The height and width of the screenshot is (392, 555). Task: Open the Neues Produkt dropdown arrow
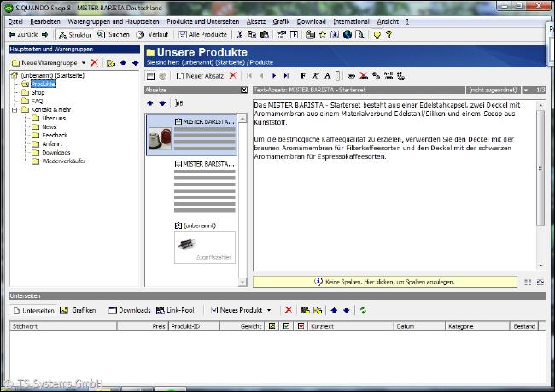coord(269,310)
